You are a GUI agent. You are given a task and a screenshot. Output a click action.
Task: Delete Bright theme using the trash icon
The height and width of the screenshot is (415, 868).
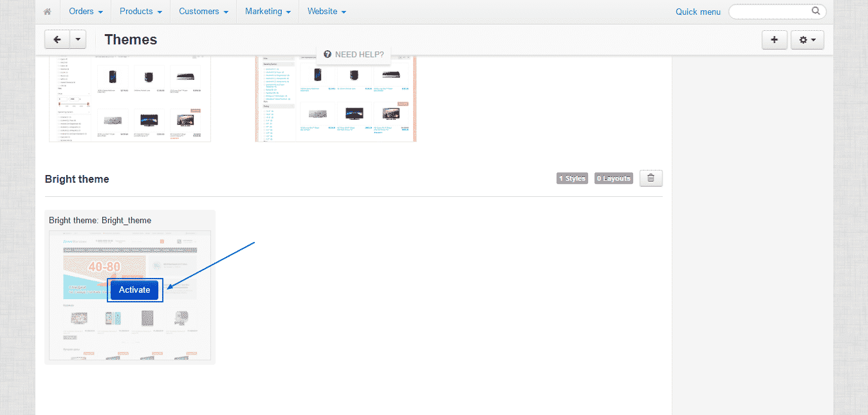tap(651, 178)
